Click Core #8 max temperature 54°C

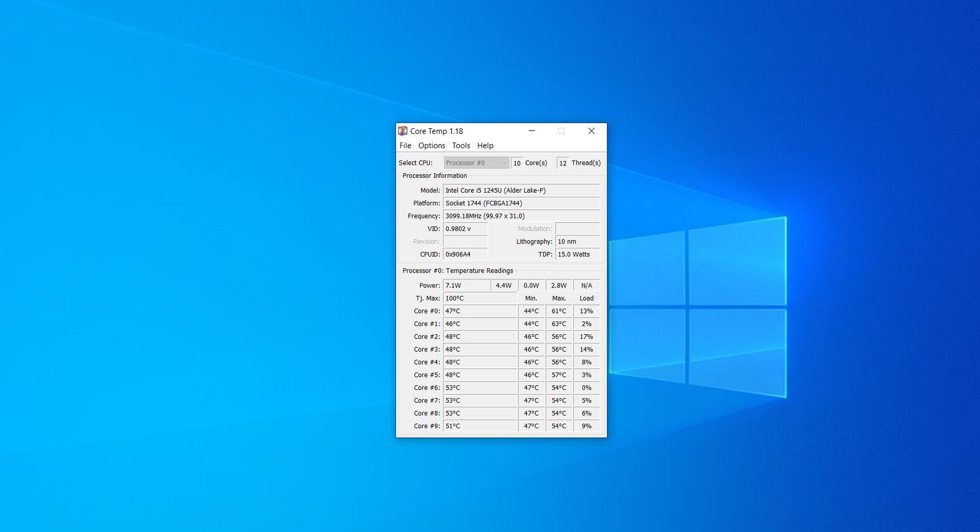pos(559,413)
